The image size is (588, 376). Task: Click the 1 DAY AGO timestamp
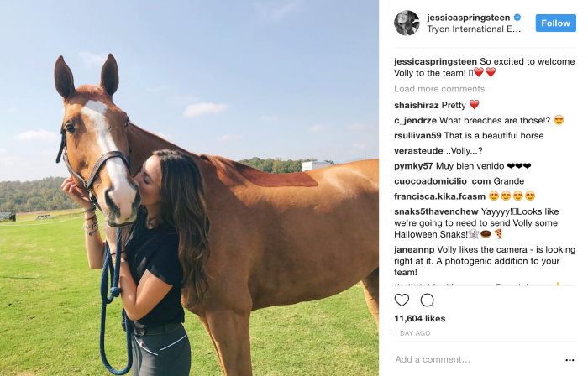pyautogui.click(x=412, y=333)
